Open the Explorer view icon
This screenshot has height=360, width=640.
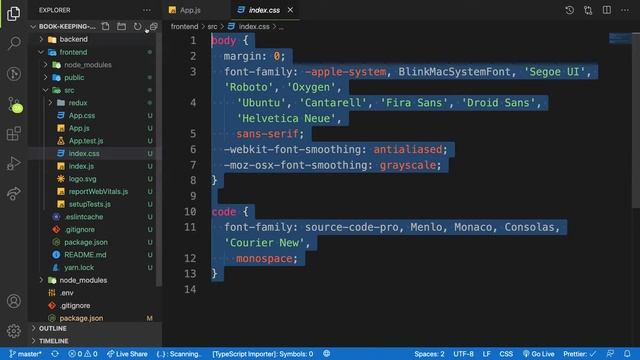coord(13,13)
